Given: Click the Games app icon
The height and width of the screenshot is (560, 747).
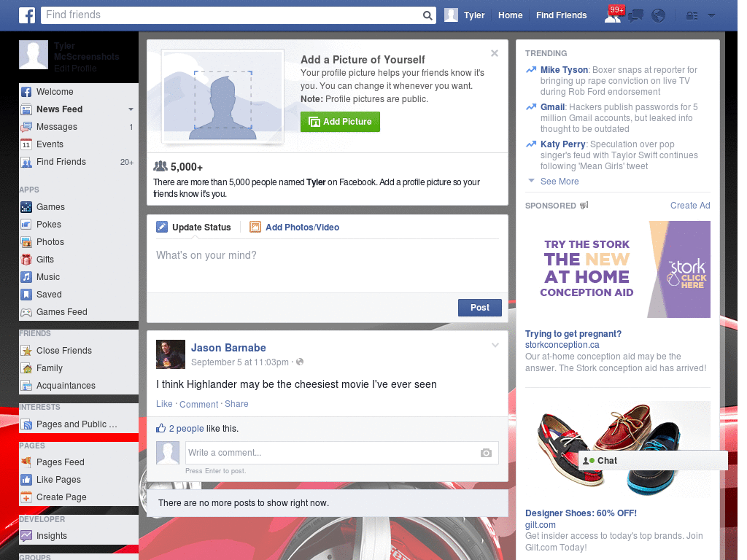Looking at the screenshot, I should point(26,207).
